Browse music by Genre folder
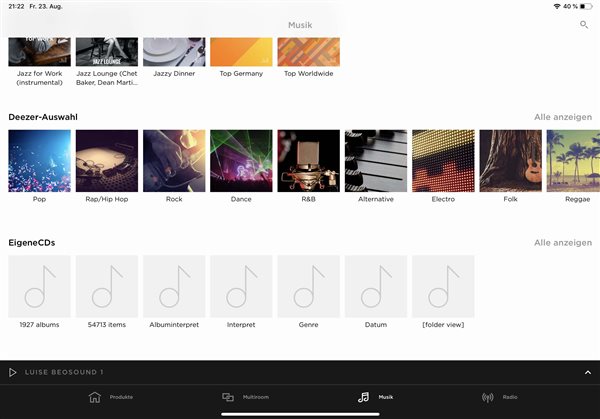Viewport: 600px width, 419px height. (308, 286)
